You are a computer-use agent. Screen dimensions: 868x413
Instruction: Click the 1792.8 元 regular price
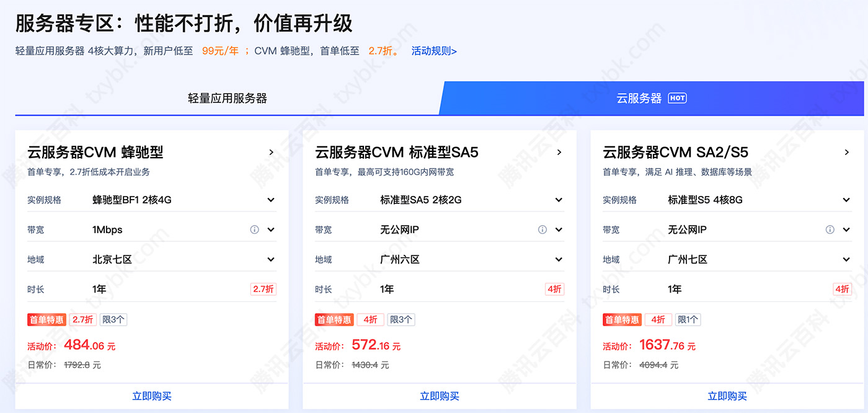(x=82, y=365)
